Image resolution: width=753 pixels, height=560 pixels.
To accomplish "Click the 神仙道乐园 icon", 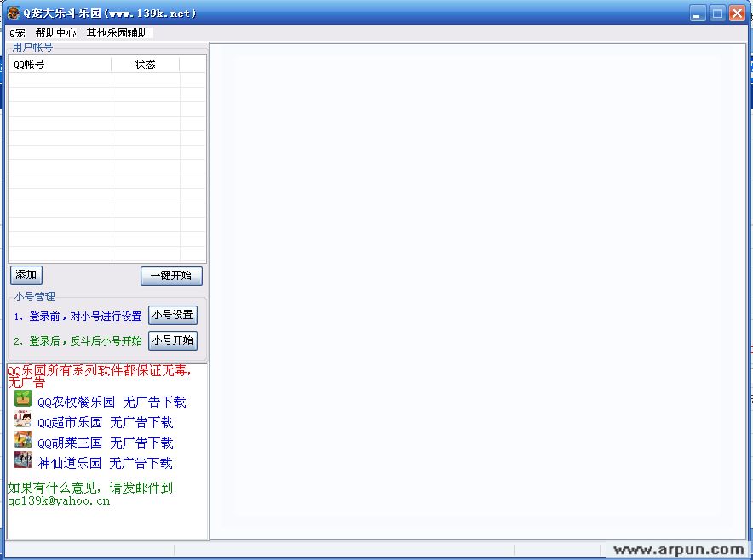I will click(22, 460).
